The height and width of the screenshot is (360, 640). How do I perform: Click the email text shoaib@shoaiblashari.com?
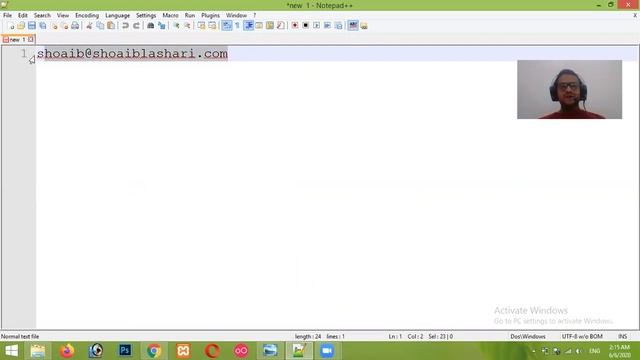132,53
